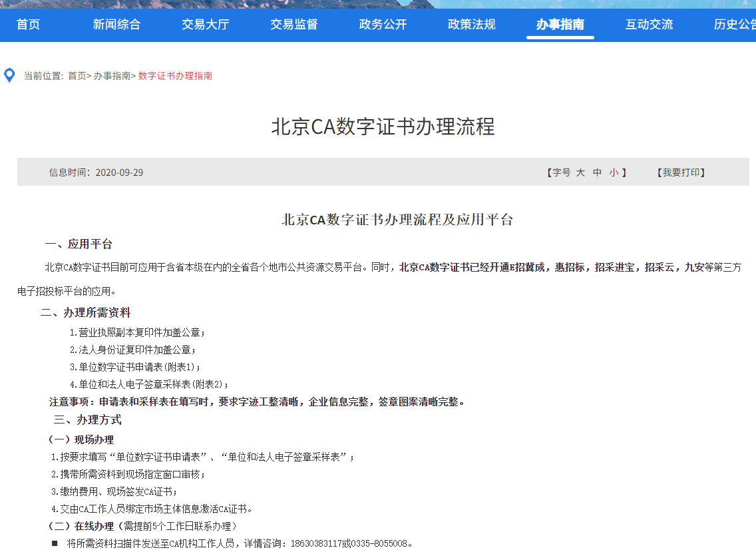The image size is (756, 552).
Task: Set font size to large (大)
Action: point(580,172)
